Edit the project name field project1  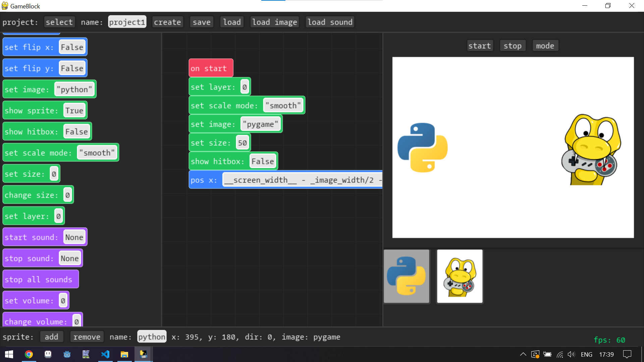point(127,22)
